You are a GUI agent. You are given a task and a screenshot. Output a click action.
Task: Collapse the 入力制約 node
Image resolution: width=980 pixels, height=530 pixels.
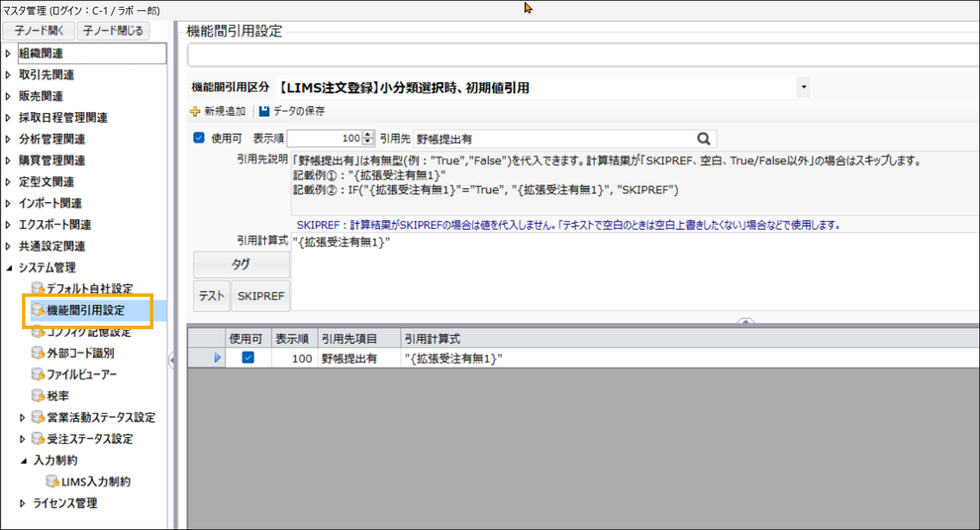(x=23, y=461)
